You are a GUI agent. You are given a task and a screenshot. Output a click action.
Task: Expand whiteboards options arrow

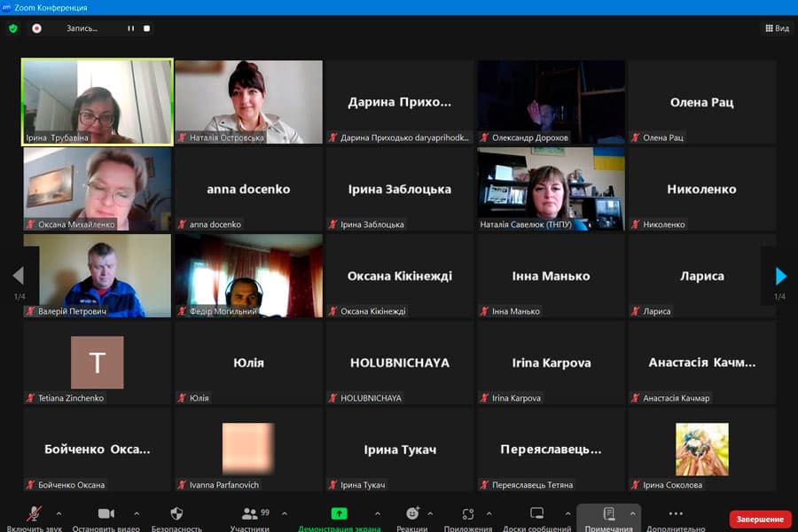pos(567,513)
